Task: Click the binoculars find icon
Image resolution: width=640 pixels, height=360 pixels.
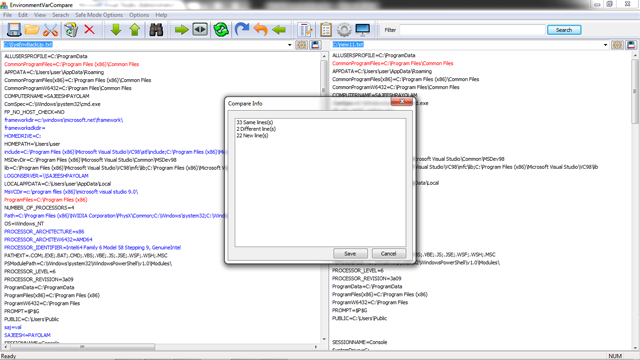Action: 156,29
